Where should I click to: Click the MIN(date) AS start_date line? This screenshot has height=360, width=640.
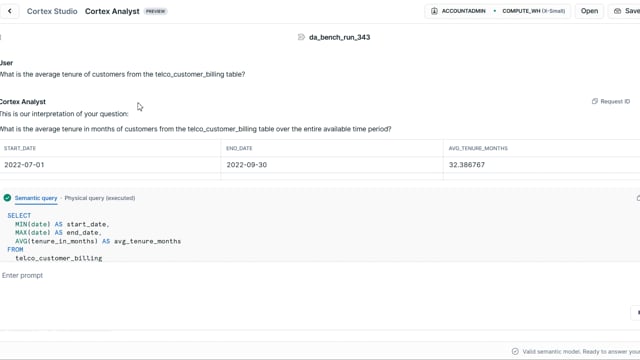pyautogui.click(x=62, y=224)
